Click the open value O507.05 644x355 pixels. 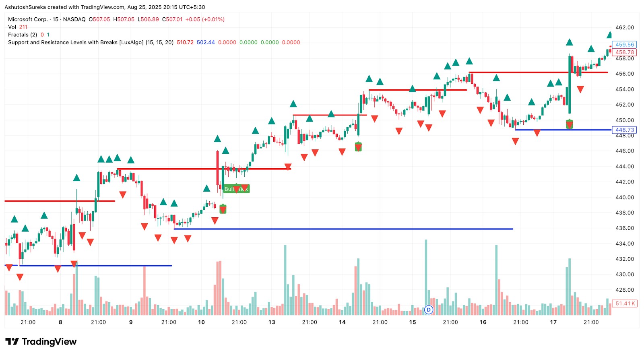[99, 19]
